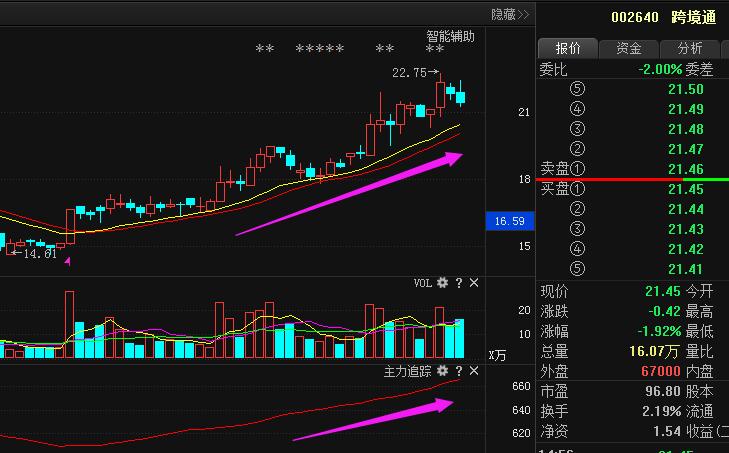Switch to the 分析 tab
Viewport: 729px width, 453px height.
(x=689, y=48)
